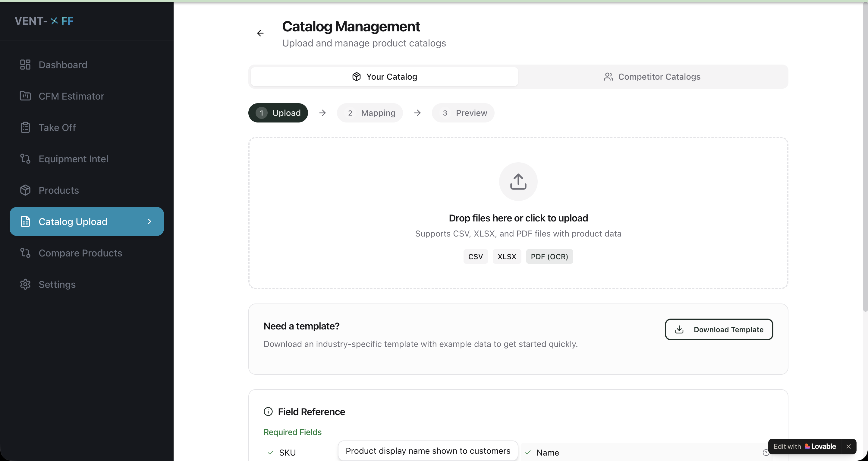Click the PDF (OCR) format badge
868x461 pixels.
[549, 257]
